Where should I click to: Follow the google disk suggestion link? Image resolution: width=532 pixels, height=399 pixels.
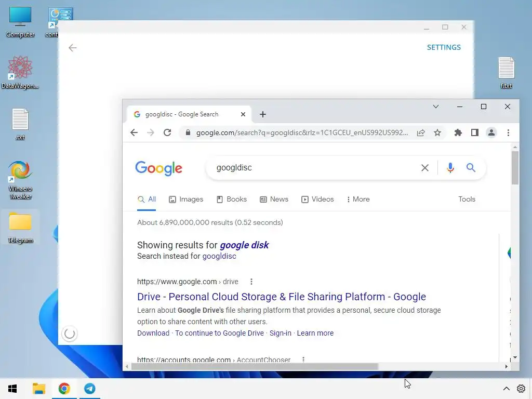(244, 245)
